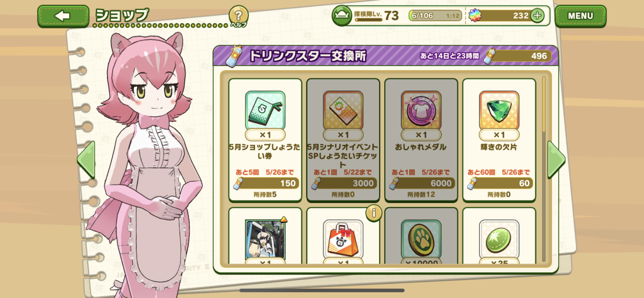Tap the green back arrow button

(x=63, y=16)
